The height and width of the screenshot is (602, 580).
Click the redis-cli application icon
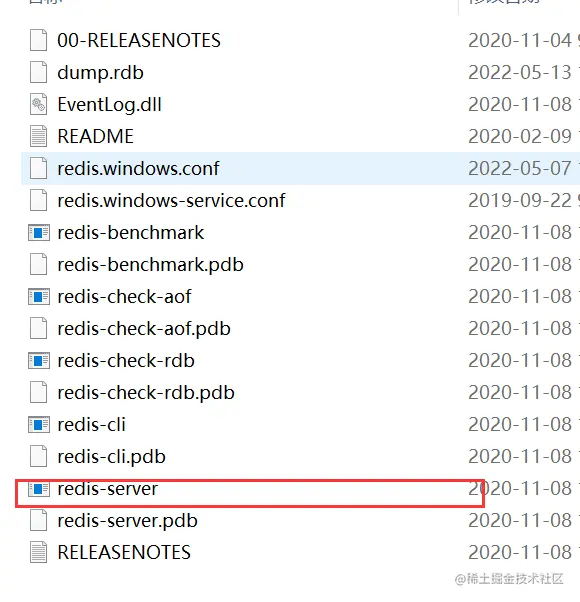tap(39, 425)
